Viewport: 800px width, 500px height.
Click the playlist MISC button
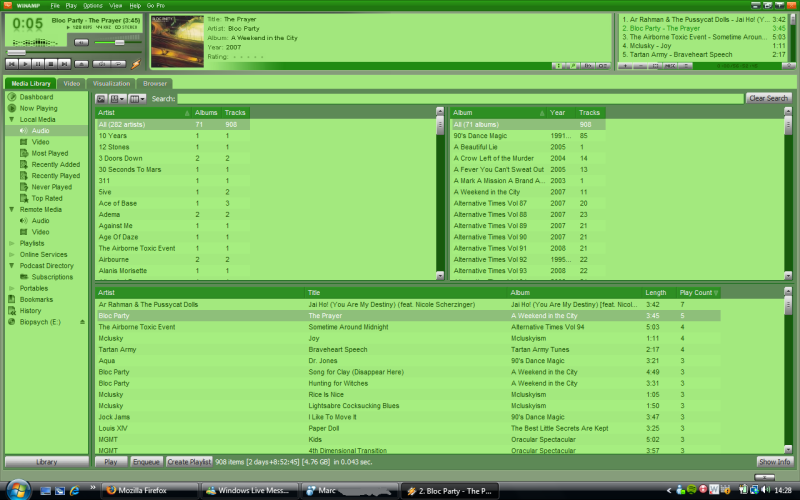[670, 66]
